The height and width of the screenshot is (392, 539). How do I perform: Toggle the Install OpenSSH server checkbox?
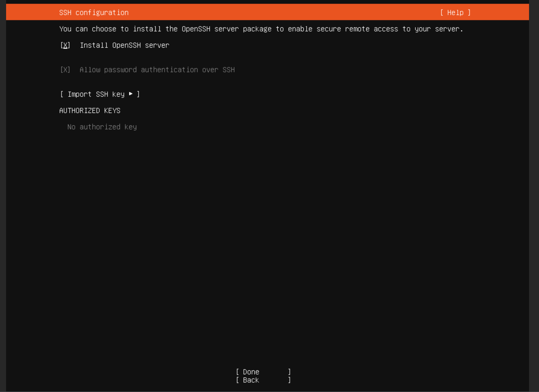[65, 45]
